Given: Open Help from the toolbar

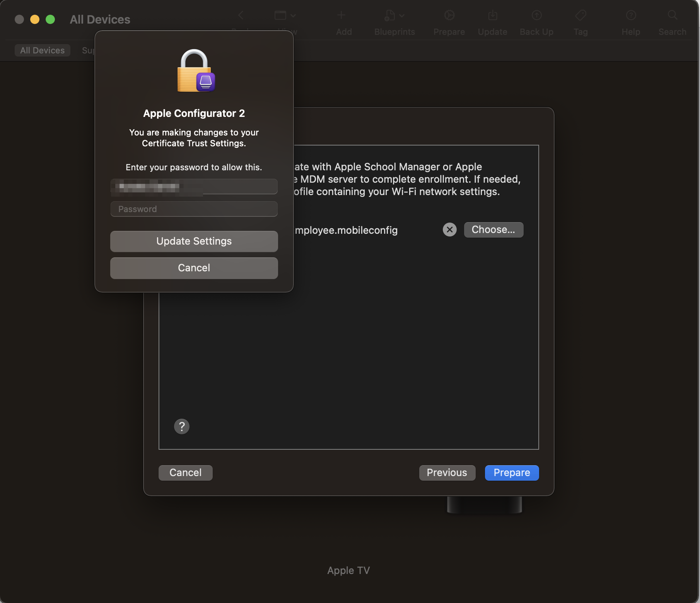Looking at the screenshot, I should (x=631, y=15).
